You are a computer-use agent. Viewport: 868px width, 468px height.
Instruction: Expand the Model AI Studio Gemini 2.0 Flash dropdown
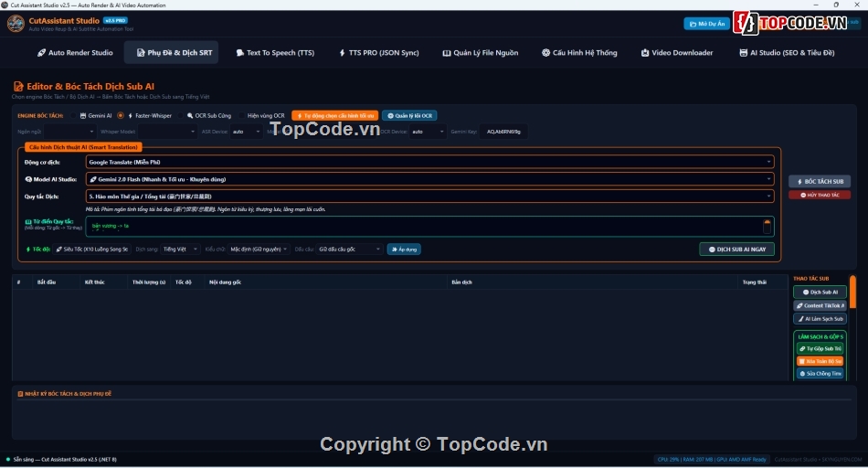429,179
